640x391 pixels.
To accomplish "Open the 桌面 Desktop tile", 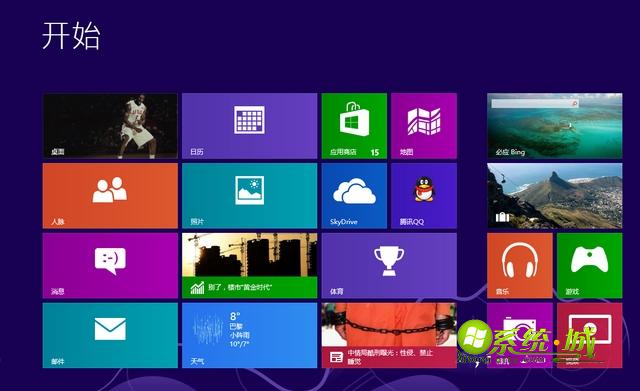I will [110, 126].
